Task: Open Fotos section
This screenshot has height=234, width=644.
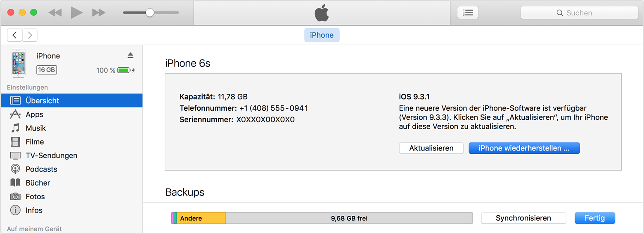Action: pos(35,196)
